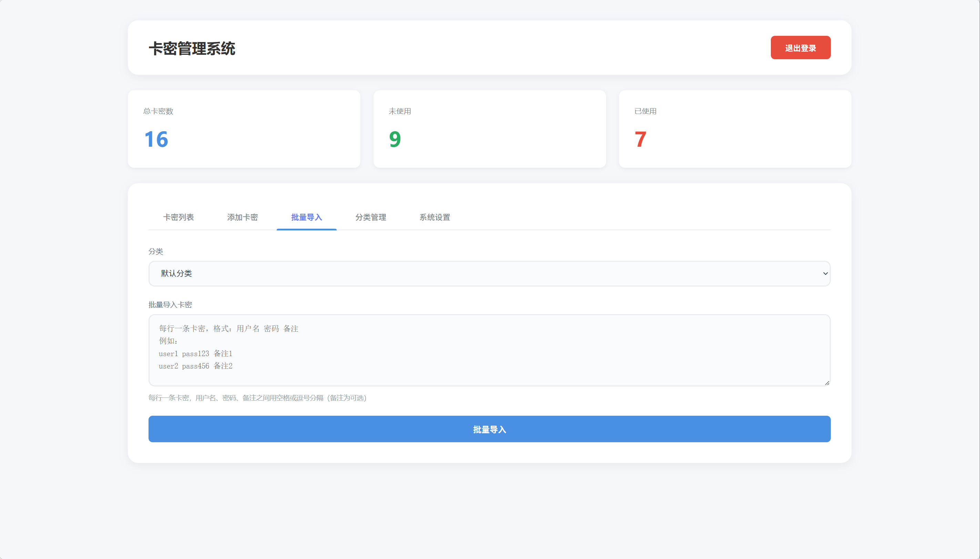This screenshot has height=559, width=980.
Task: Click the 退出登录 button
Action: click(x=800, y=48)
